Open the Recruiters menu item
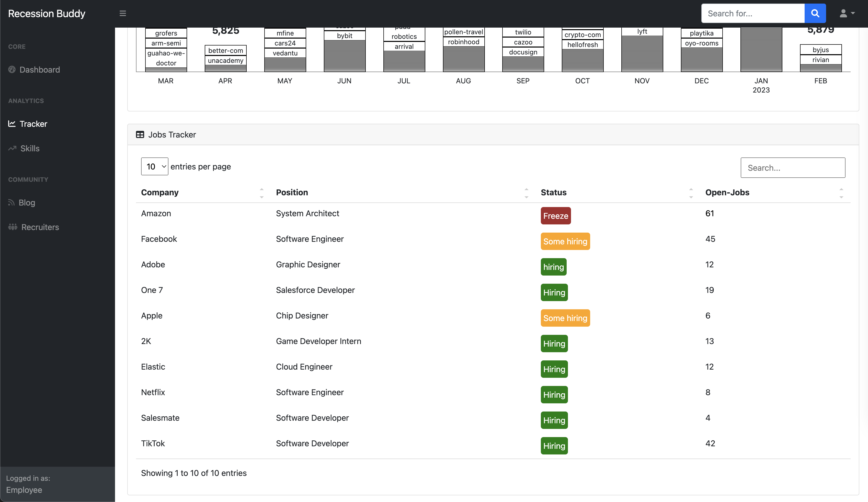 (40, 227)
